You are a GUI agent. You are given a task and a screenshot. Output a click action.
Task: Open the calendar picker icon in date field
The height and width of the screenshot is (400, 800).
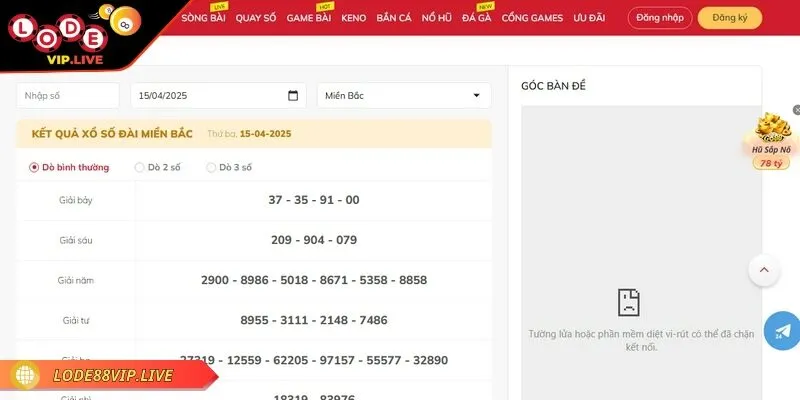293,96
